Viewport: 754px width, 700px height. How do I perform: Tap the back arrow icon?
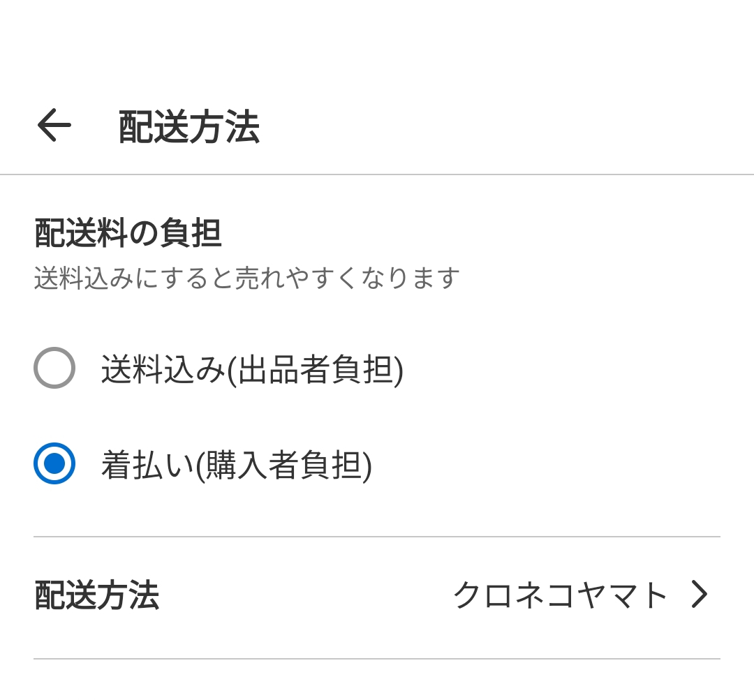(54, 126)
